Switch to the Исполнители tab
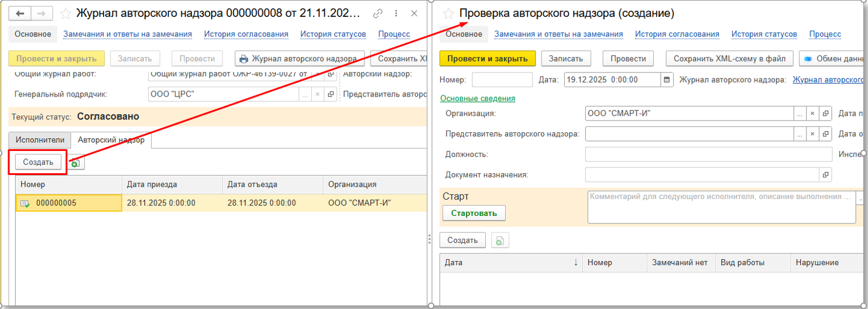The width and height of the screenshot is (868, 309). point(40,140)
